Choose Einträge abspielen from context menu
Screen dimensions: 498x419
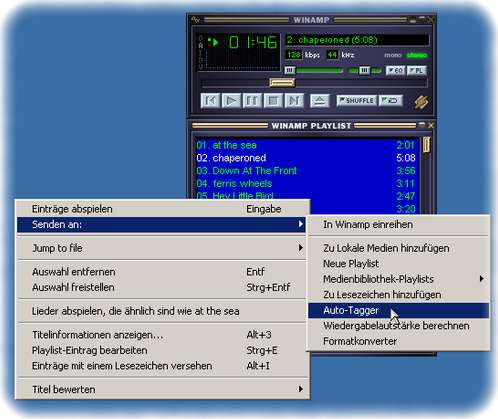(x=162, y=209)
